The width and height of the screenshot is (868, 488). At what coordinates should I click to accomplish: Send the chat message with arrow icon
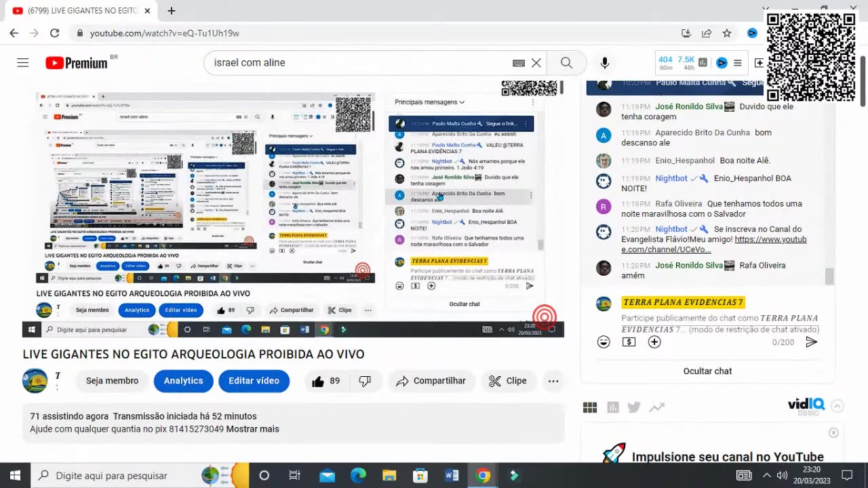811,342
